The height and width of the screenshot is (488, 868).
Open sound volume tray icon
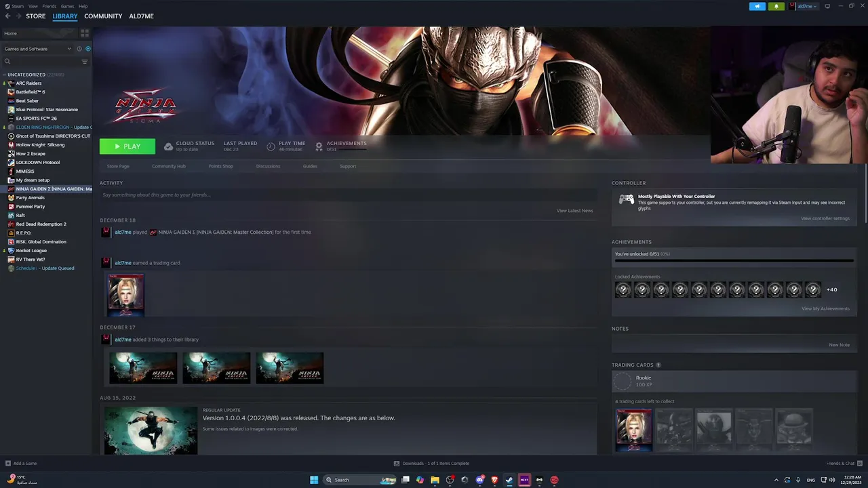832,480
